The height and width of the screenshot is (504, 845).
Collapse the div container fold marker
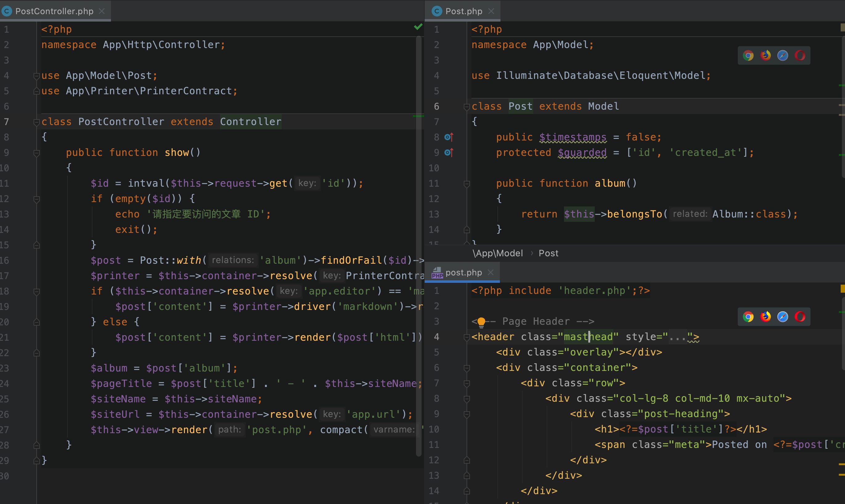pos(467,368)
